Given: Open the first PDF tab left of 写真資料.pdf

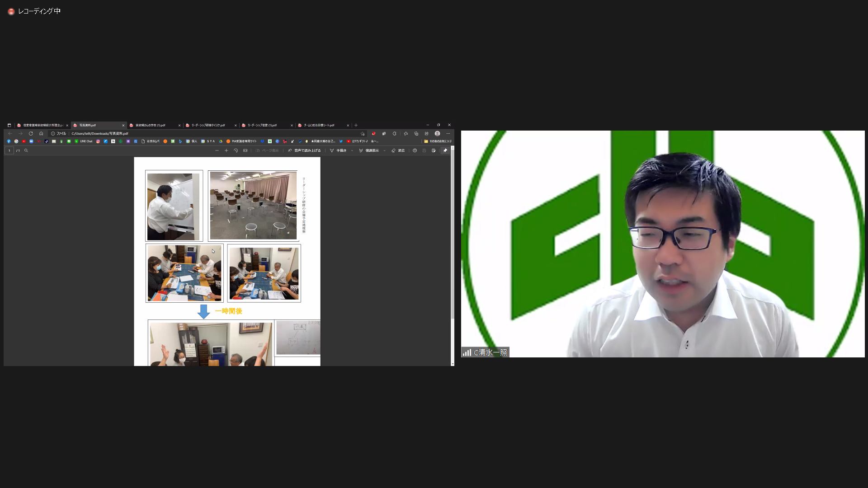Looking at the screenshot, I should 42,125.
